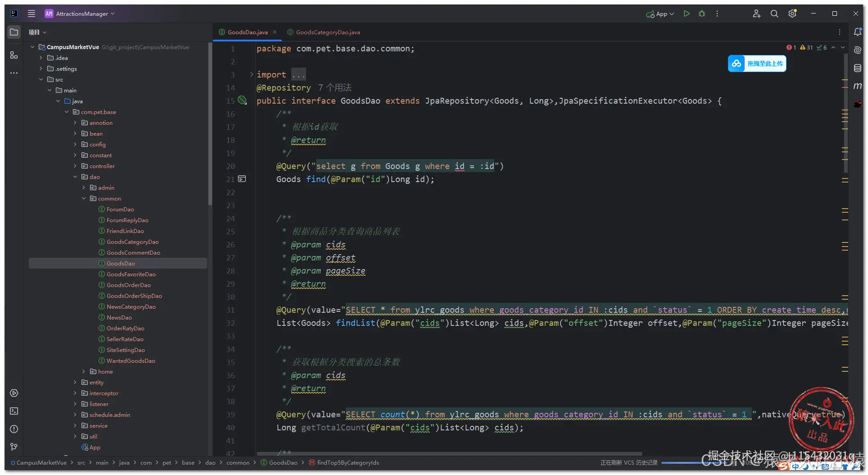Click the error count indicator

pos(791,47)
